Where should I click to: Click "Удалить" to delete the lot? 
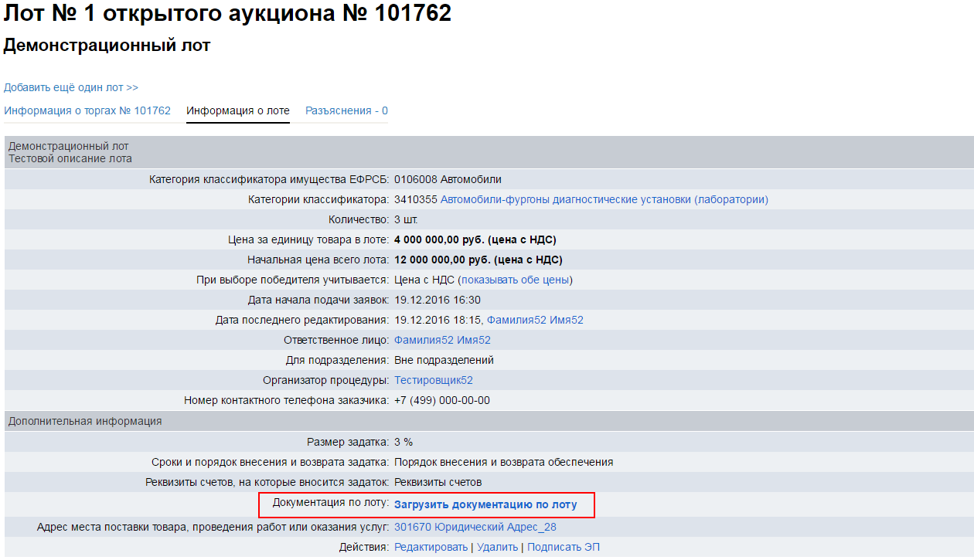click(499, 547)
